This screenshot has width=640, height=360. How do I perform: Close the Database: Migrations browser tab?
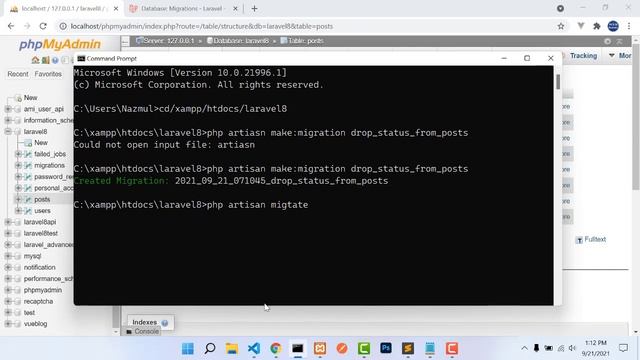(235, 9)
